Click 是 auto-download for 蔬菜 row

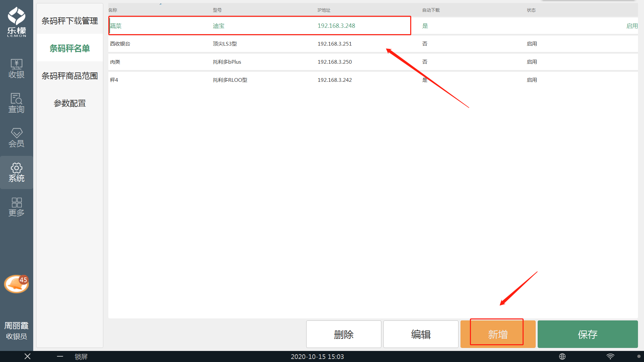pyautogui.click(x=425, y=26)
